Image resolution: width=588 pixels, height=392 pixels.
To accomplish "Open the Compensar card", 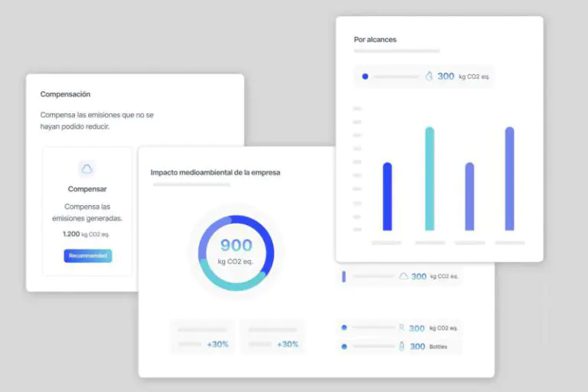I will [x=87, y=211].
